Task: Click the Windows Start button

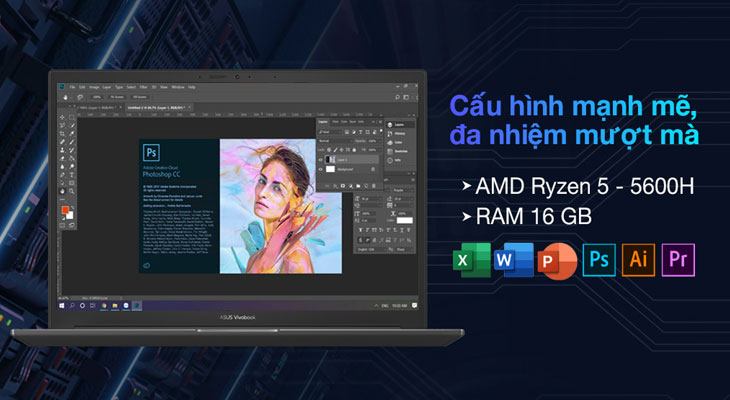Action: pyautogui.click(x=61, y=305)
